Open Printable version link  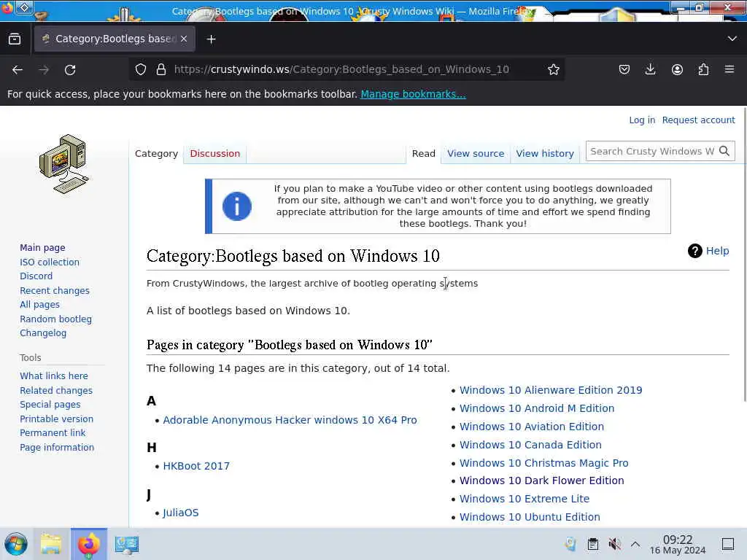56,419
